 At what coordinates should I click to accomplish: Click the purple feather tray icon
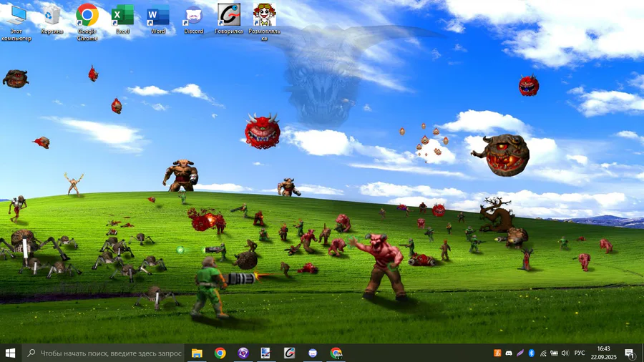point(520,353)
